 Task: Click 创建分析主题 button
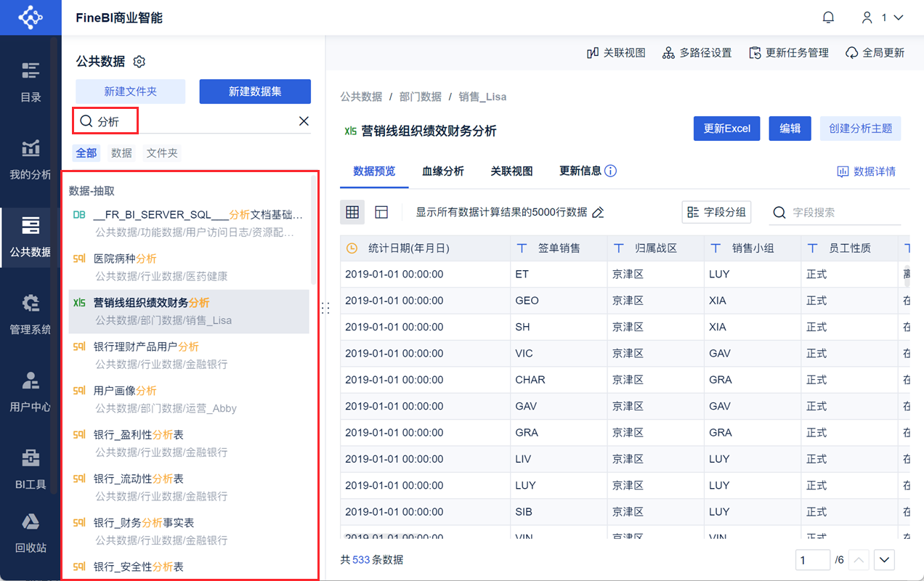pyautogui.click(x=861, y=129)
